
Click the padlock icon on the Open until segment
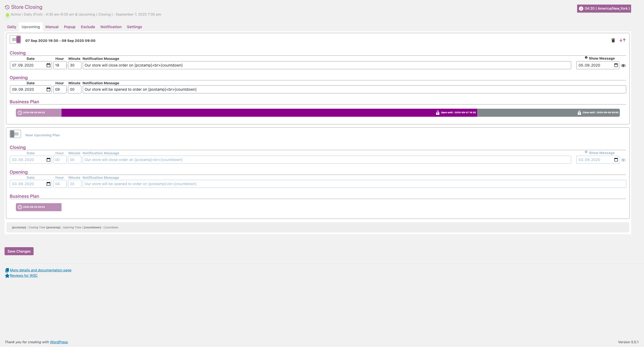point(437,113)
